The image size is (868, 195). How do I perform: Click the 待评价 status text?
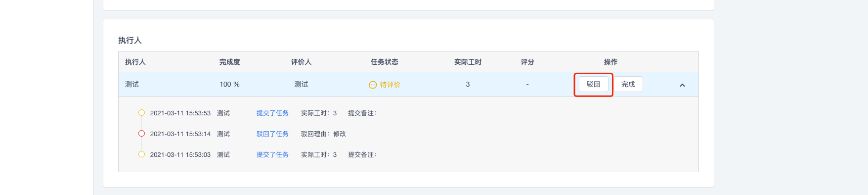coord(390,85)
